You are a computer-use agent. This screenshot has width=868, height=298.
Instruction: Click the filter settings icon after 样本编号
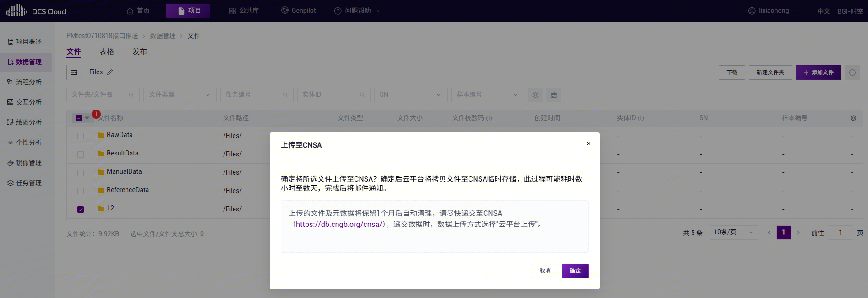(535, 95)
